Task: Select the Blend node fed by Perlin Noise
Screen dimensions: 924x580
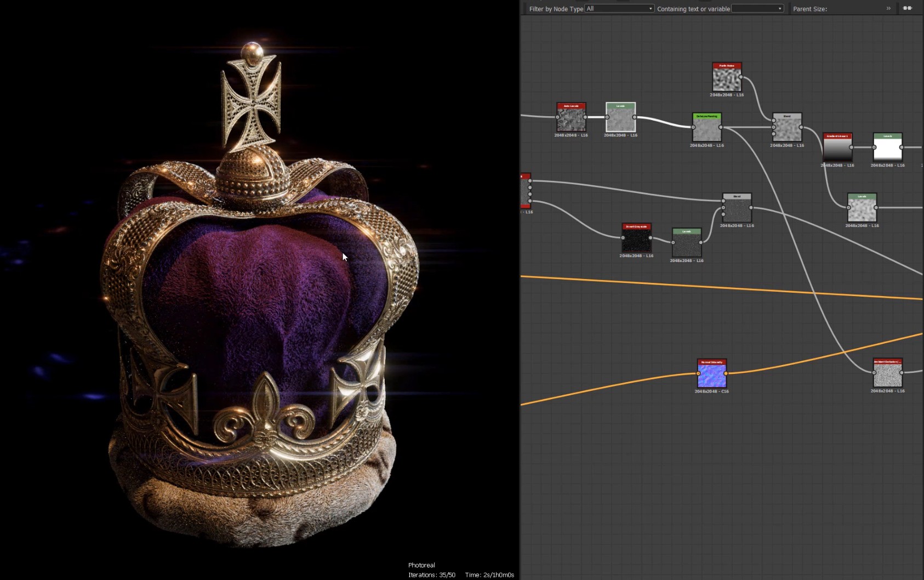Action: click(x=787, y=128)
